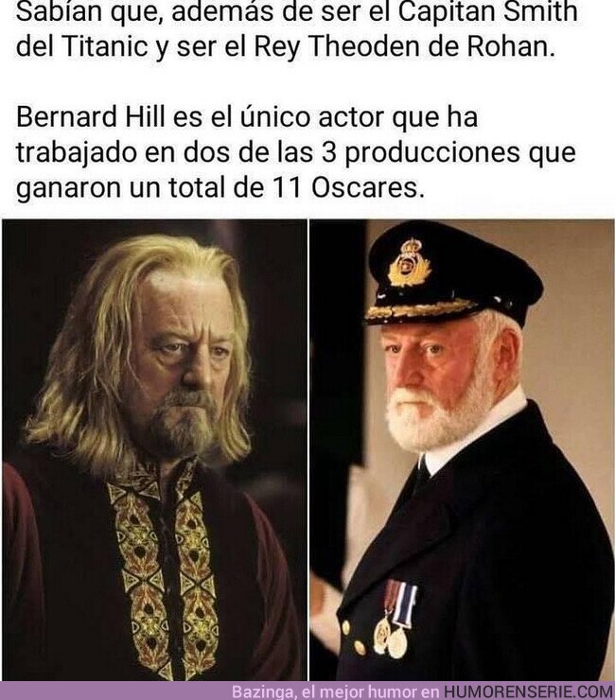Click the word 'Titanic' in the first paragraph
The width and height of the screenshot is (615, 700).
tap(104, 46)
